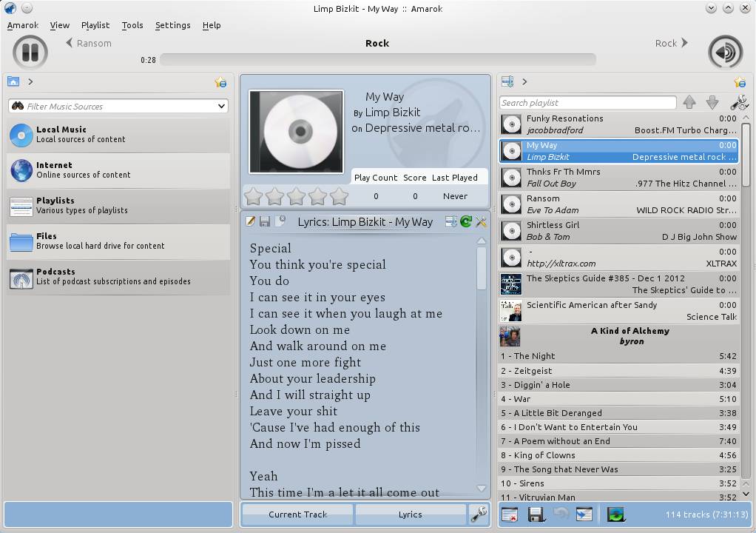The width and height of the screenshot is (756, 533).
Task: Click the playlist panel header icon
Action: click(x=507, y=81)
